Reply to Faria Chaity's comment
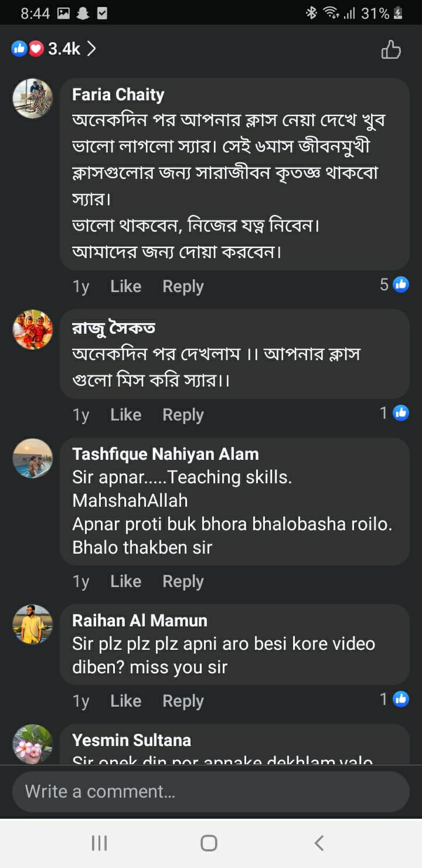 click(x=183, y=286)
